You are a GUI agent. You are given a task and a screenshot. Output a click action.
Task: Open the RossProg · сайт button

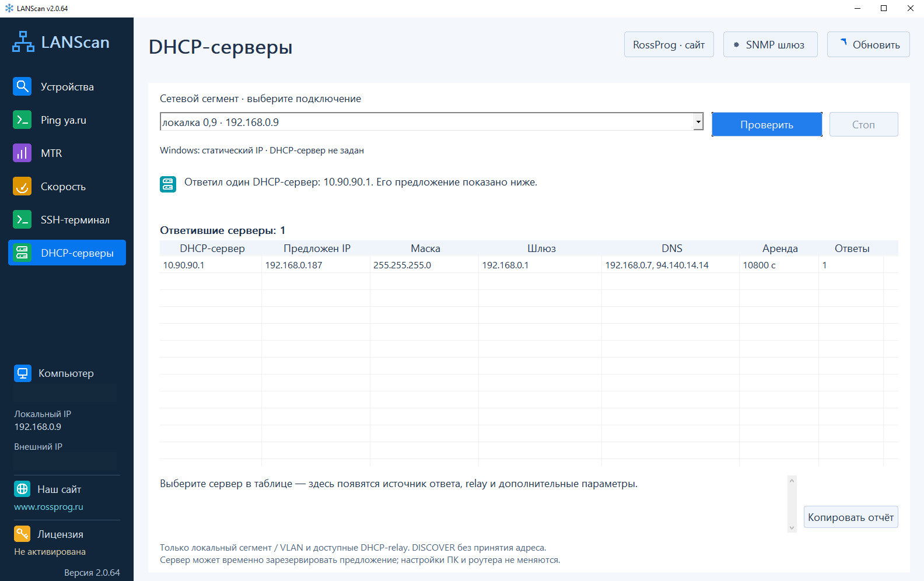(x=669, y=44)
